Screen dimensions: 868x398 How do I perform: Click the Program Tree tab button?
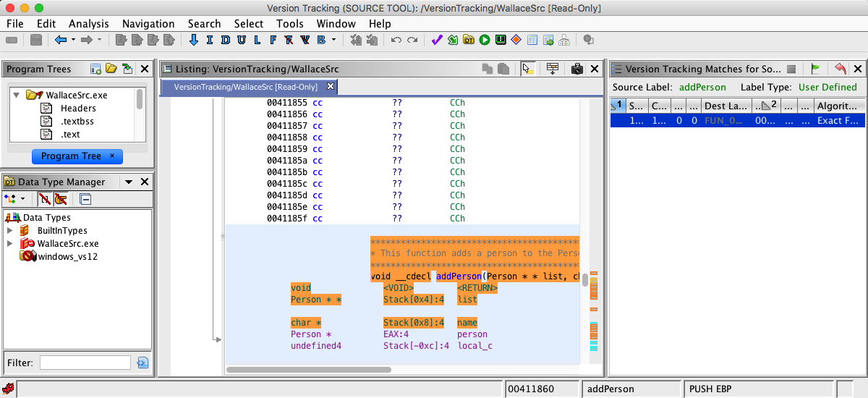click(x=71, y=156)
